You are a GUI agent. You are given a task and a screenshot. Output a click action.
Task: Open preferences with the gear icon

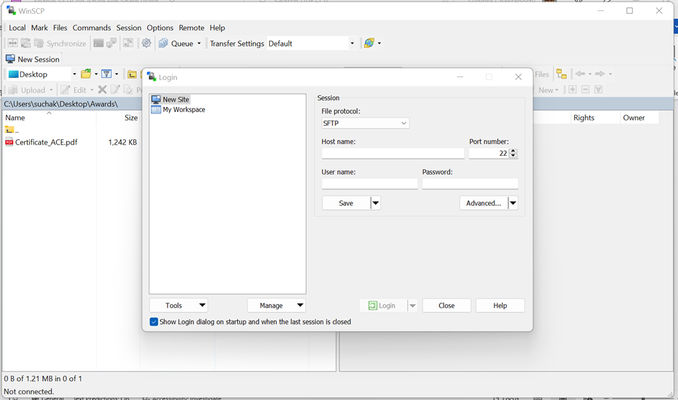146,43
